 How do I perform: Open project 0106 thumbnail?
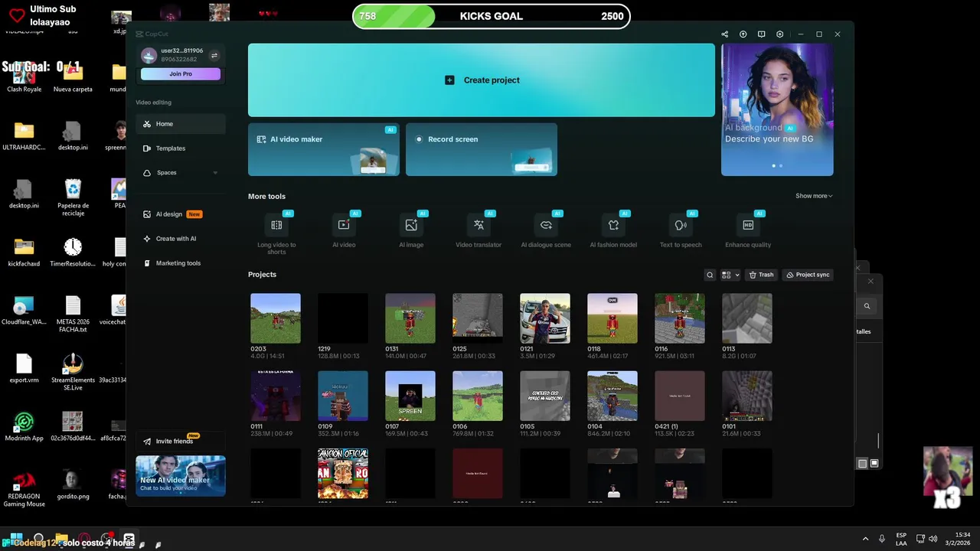click(x=478, y=396)
